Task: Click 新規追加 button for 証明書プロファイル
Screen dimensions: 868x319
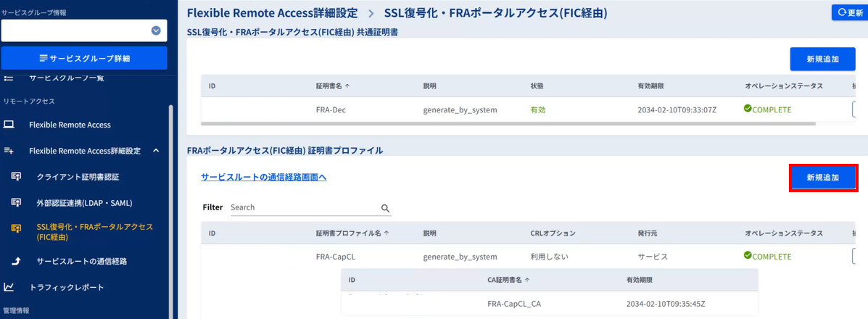Action: point(823,178)
